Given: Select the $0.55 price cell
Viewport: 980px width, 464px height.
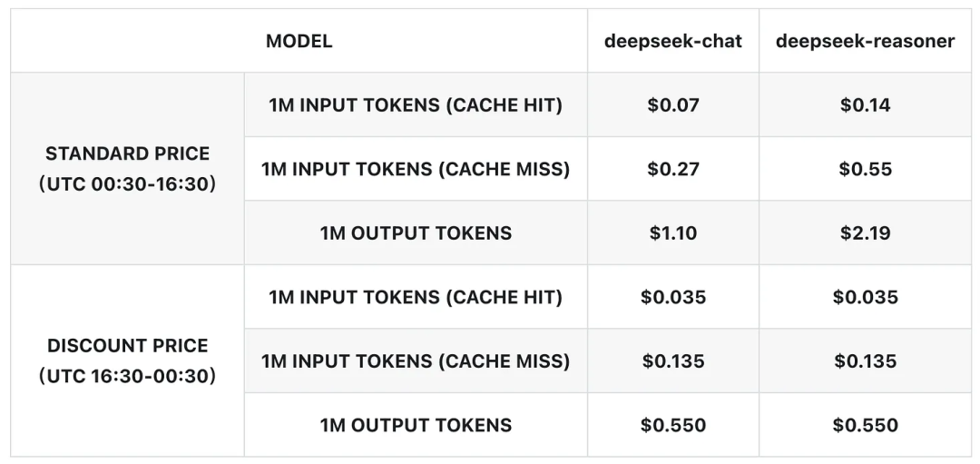Looking at the screenshot, I should pyautogui.click(x=865, y=169).
